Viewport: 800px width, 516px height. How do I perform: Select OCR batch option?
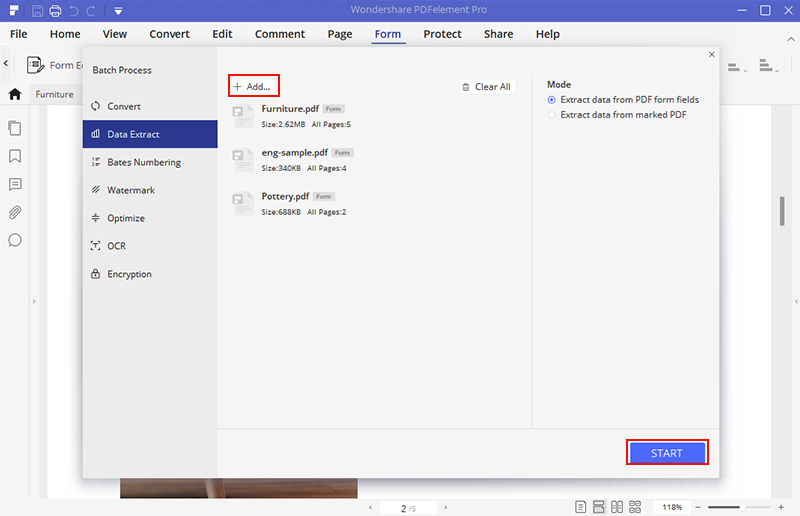tap(150, 246)
